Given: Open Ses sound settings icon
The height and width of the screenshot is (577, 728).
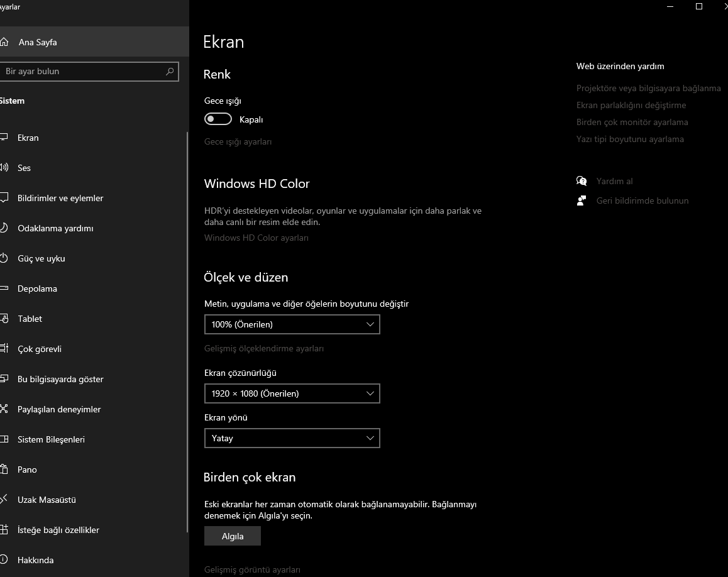Looking at the screenshot, I should [4, 168].
